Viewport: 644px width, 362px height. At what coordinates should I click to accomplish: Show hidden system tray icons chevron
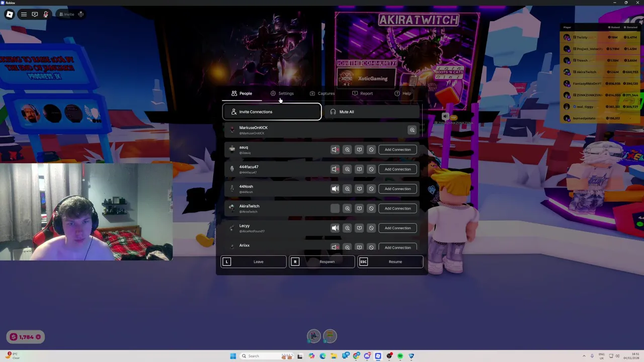(584, 356)
